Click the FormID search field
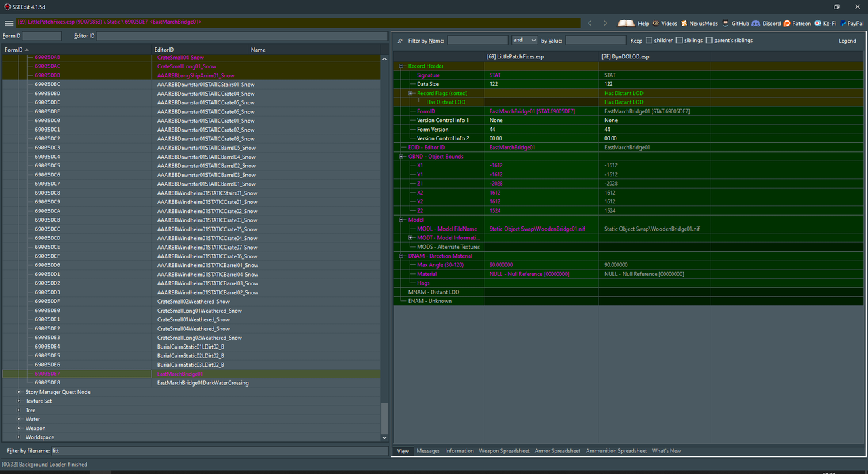 [x=41, y=35]
